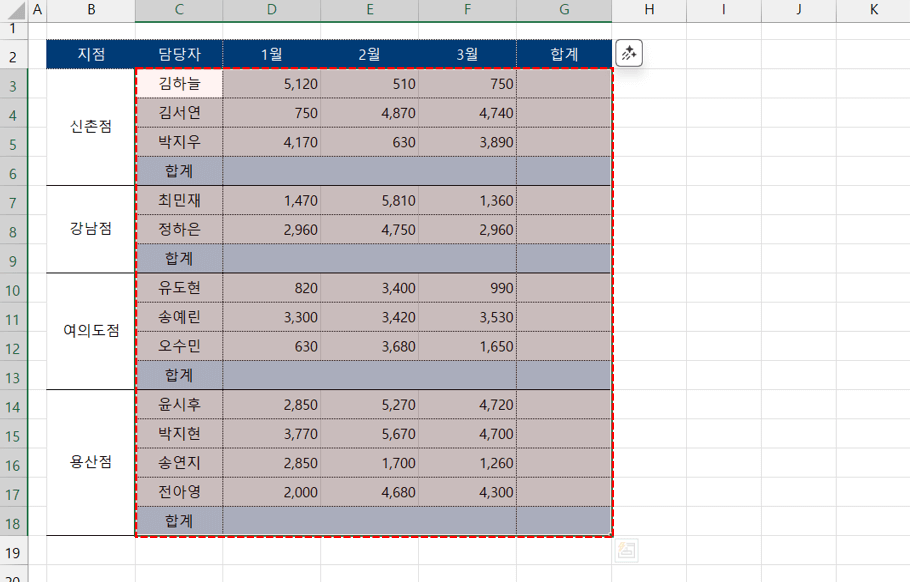Click the merged 신촌점 branch cell
Screen dimensions: 910x582
[91, 127]
